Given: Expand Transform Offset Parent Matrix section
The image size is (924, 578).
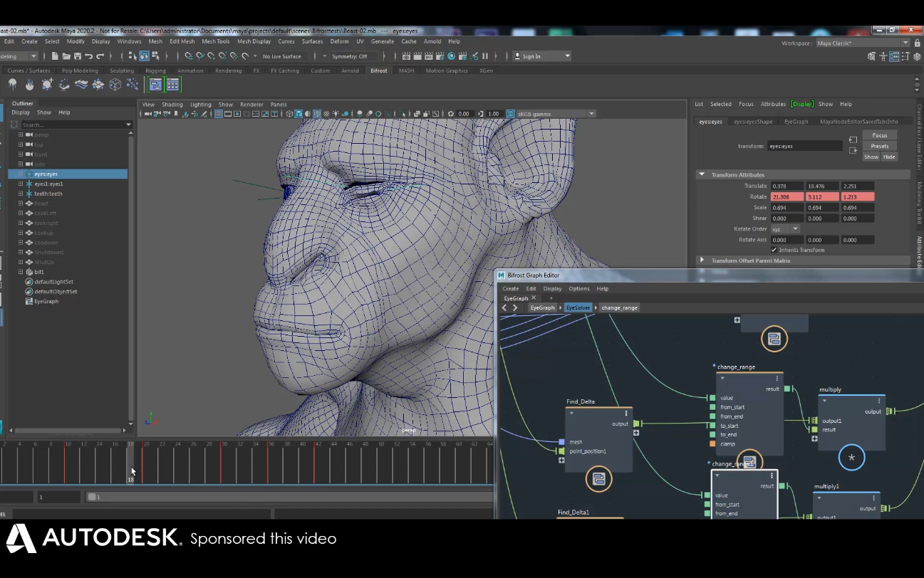Looking at the screenshot, I should tap(702, 261).
